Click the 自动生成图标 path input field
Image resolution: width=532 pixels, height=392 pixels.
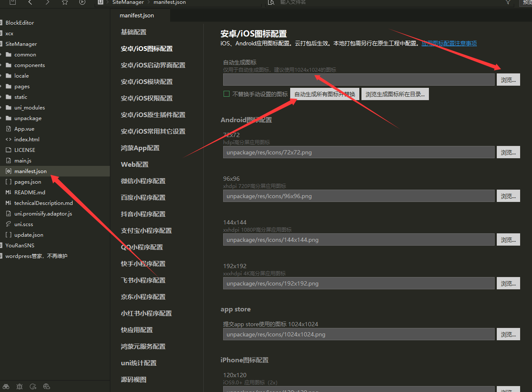358,80
